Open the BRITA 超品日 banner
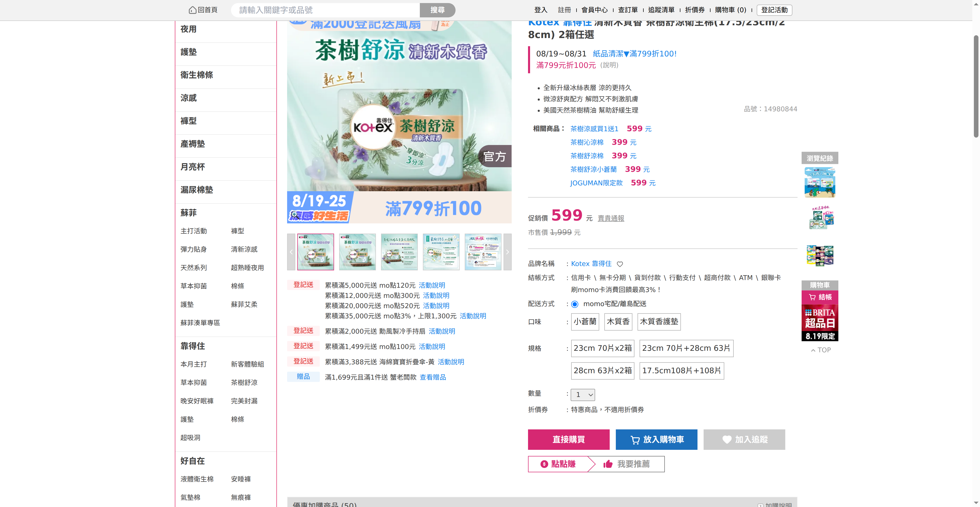The height and width of the screenshot is (507, 980). click(820, 323)
